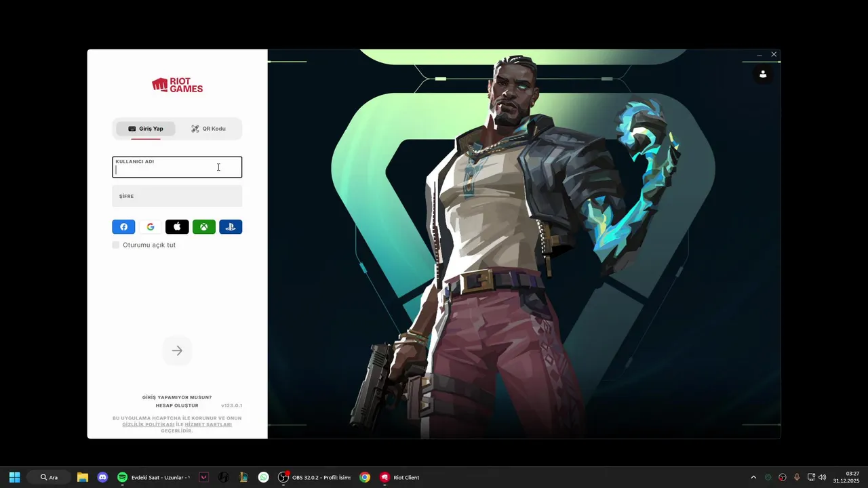This screenshot has height=488, width=868.
Task: Sign in with PlayStation icon
Action: point(231,227)
